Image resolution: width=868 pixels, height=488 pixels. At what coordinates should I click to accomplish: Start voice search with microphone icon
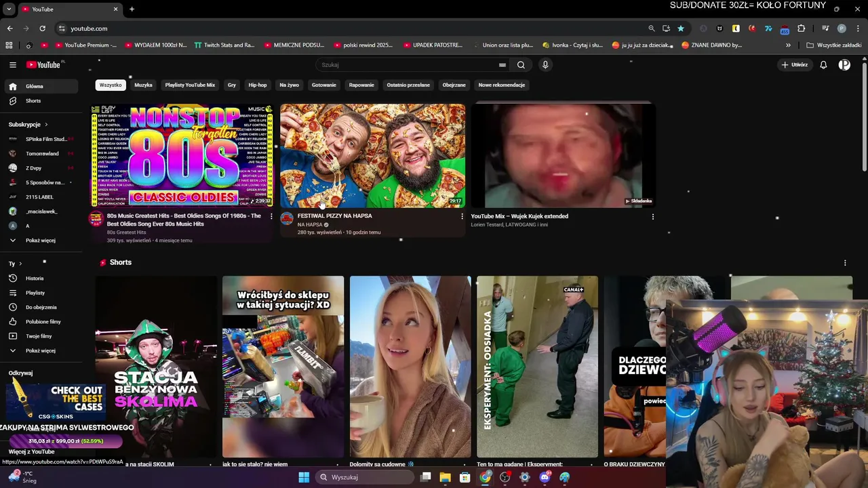point(545,65)
